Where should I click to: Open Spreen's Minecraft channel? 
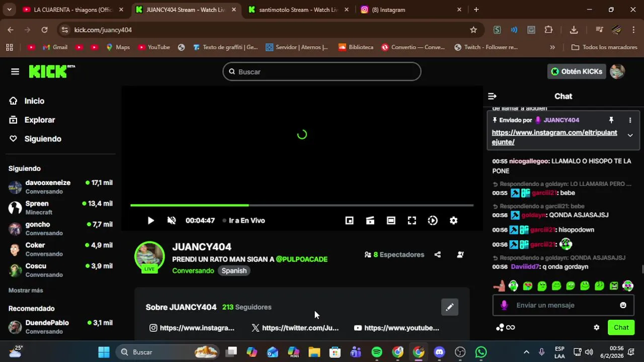click(60, 208)
